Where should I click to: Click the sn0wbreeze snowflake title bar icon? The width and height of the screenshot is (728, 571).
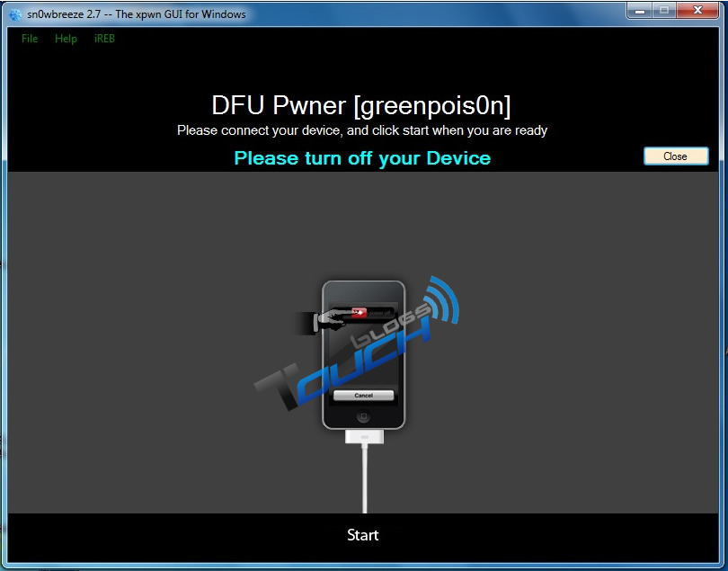16,14
